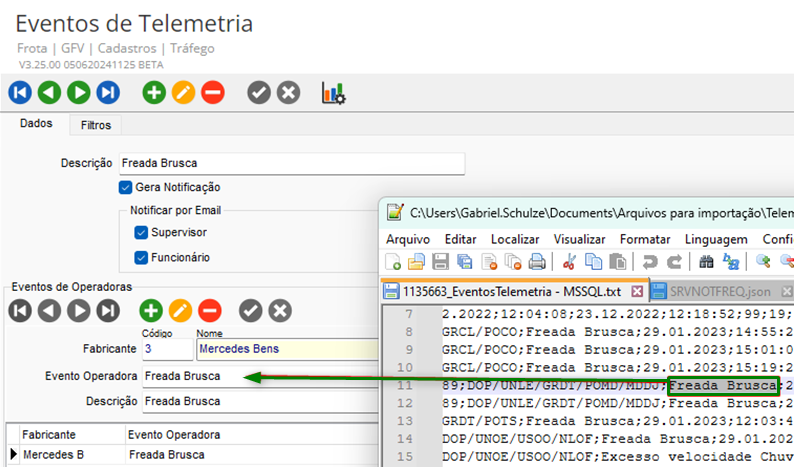The width and height of the screenshot is (794, 467).
Task: Select the Mercedes B table row cell
Action: [x=71, y=455]
